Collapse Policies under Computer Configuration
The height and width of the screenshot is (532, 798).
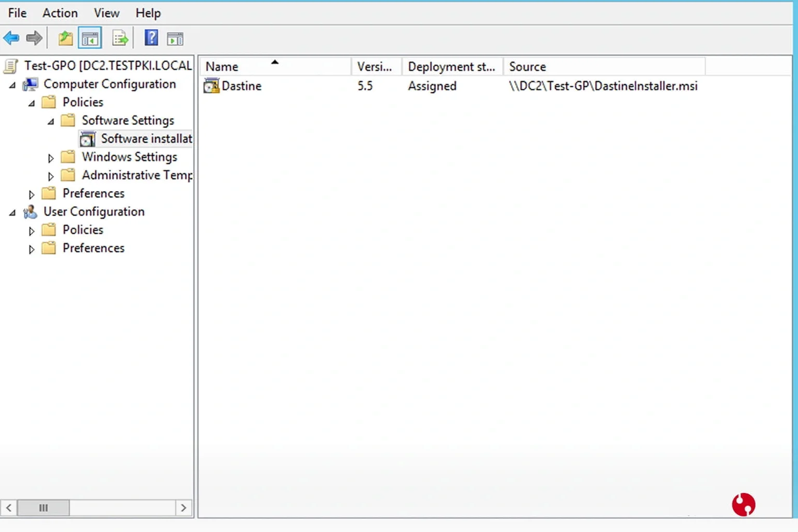(x=32, y=103)
